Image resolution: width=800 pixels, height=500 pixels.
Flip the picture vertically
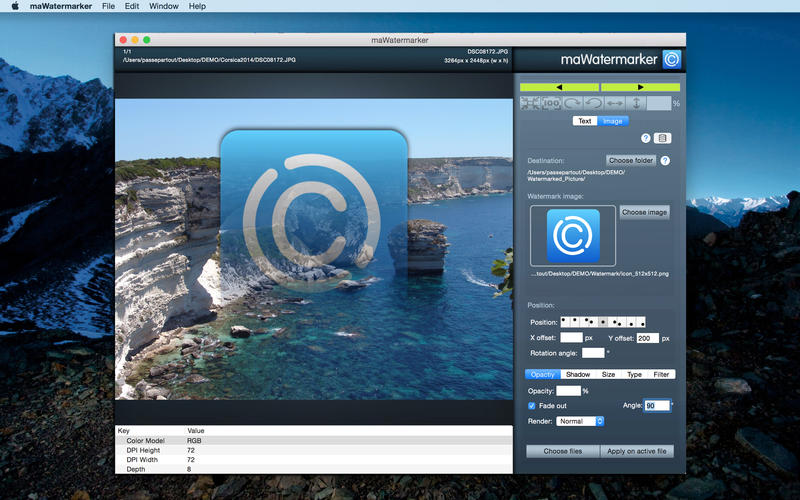[636, 103]
